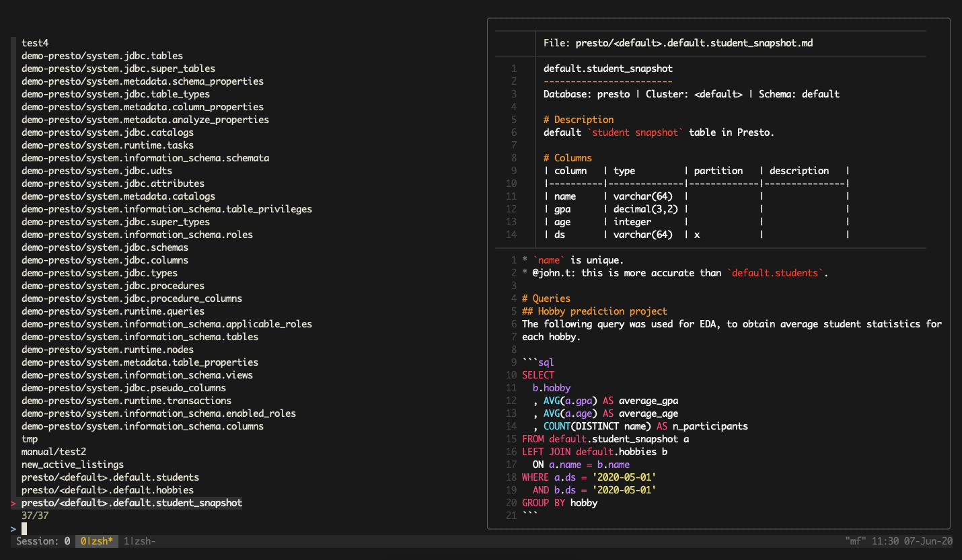The width and height of the screenshot is (962, 560).
Task: Select demo-presto/system.jdbc.udts entry
Action: pos(97,171)
